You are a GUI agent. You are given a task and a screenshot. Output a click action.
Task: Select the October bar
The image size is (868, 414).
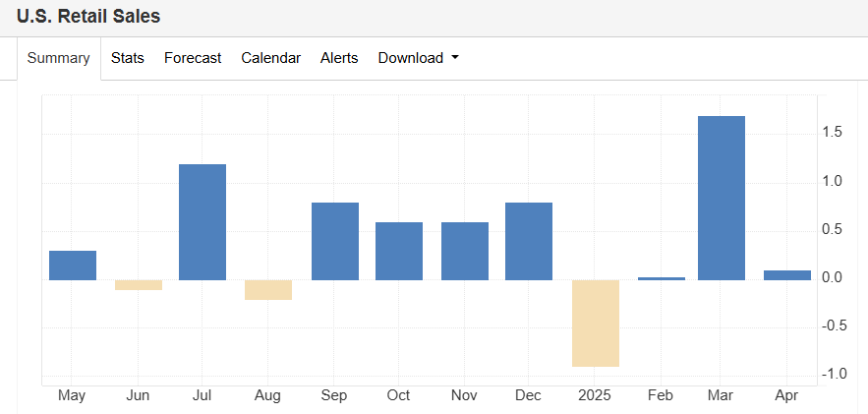tap(398, 252)
